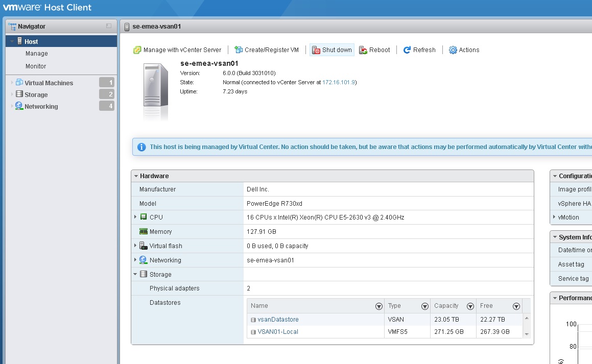Collapse the Configuration panel
The width and height of the screenshot is (592, 364).
pos(555,176)
